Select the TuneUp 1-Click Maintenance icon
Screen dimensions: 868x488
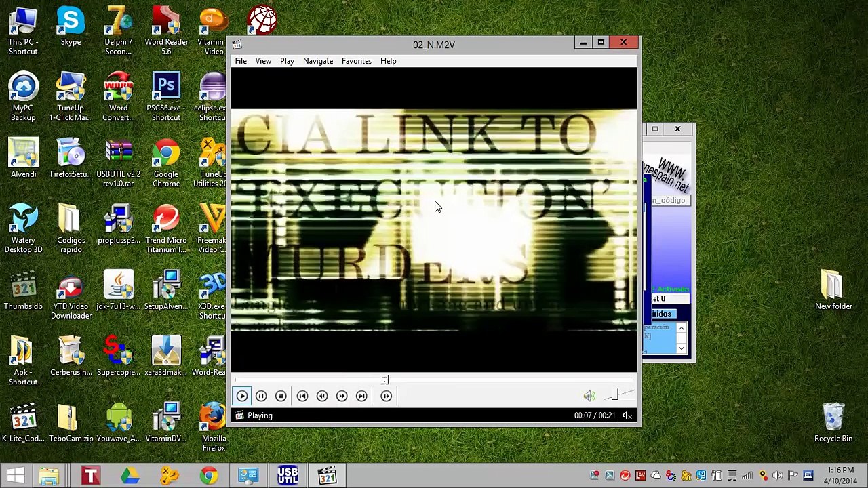click(x=71, y=97)
